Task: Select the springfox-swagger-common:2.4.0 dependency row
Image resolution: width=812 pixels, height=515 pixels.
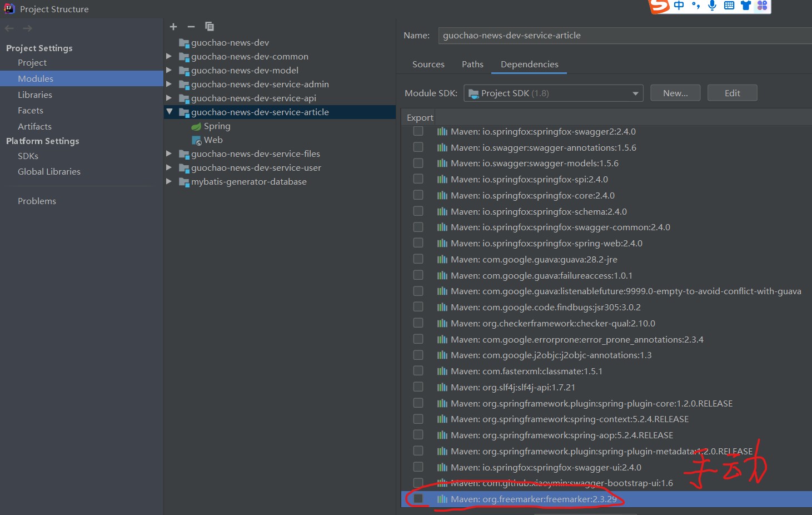Action: point(606,227)
